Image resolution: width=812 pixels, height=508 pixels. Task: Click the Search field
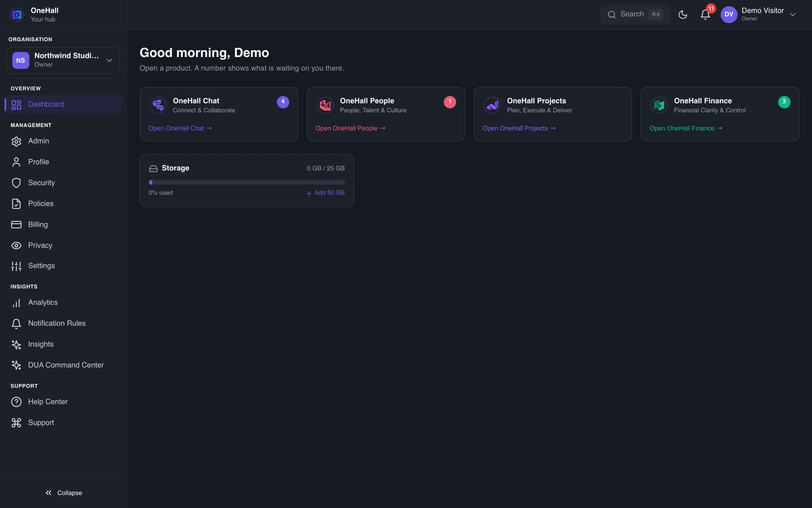[x=635, y=14]
